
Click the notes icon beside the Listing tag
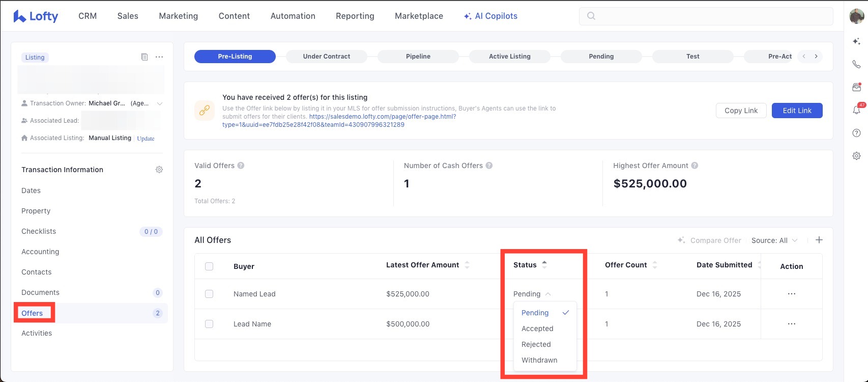pos(144,57)
